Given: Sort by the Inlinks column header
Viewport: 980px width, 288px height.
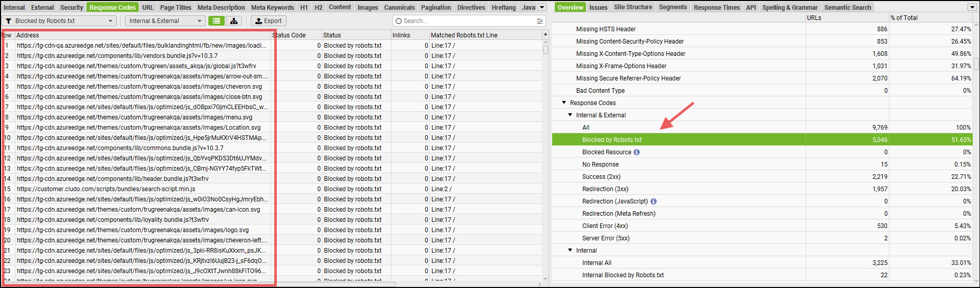Looking at the screenshot, I should pos(410,35).
